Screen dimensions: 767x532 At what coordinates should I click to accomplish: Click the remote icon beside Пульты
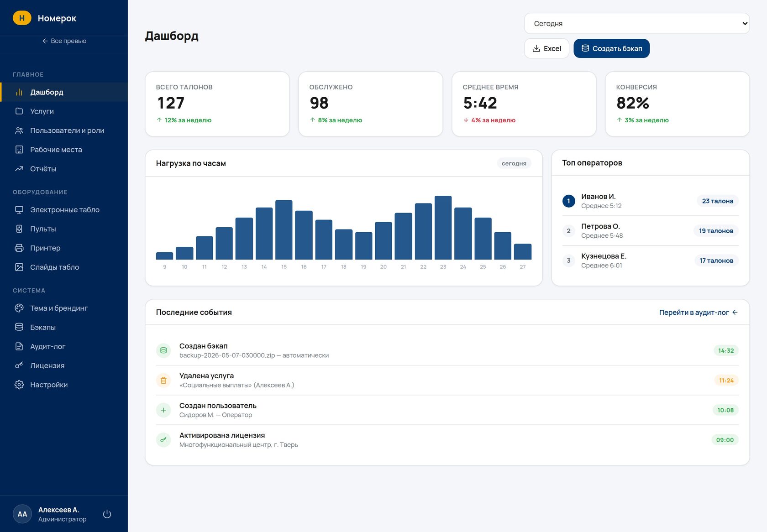coord(19,229)
